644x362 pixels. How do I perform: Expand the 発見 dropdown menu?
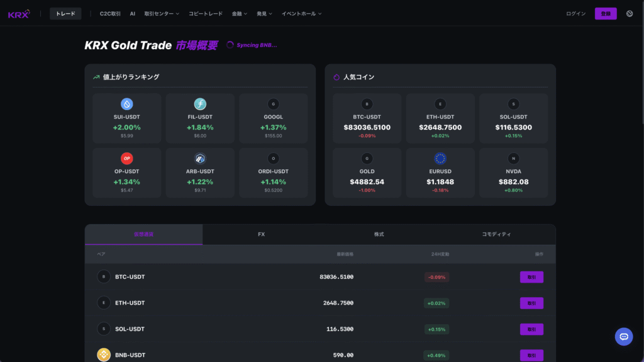click(x=264, y=14)
